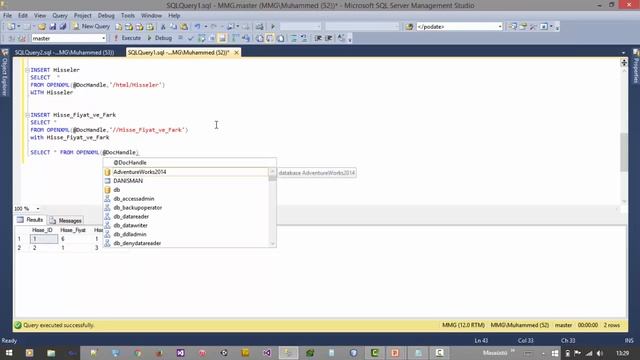Click the taskbar volume speaker icon
640x360 pixels.
pos(600,353)
